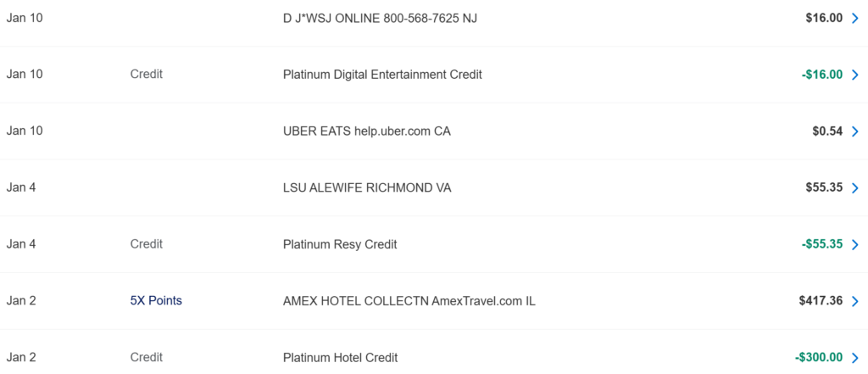
Task: Click the -$16.00 green credit amount
Action: click(821, 75)
